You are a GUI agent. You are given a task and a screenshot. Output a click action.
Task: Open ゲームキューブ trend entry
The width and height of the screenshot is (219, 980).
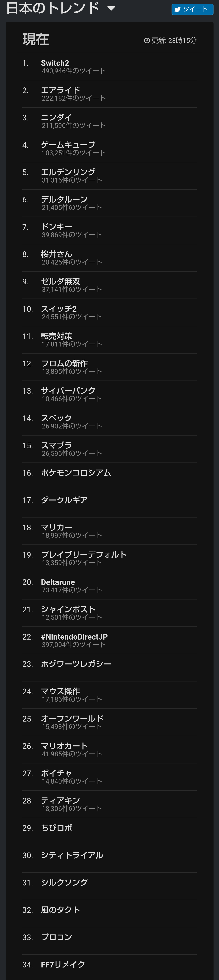click(x=68, y=145)
